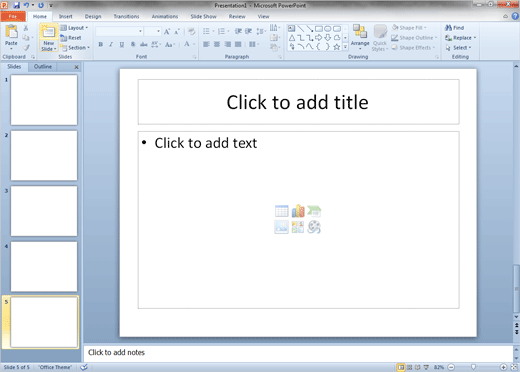Switch to the Review ribbon tab
Image resolution: width=520 pixels, height=372 pixels.
pos(237,16)
